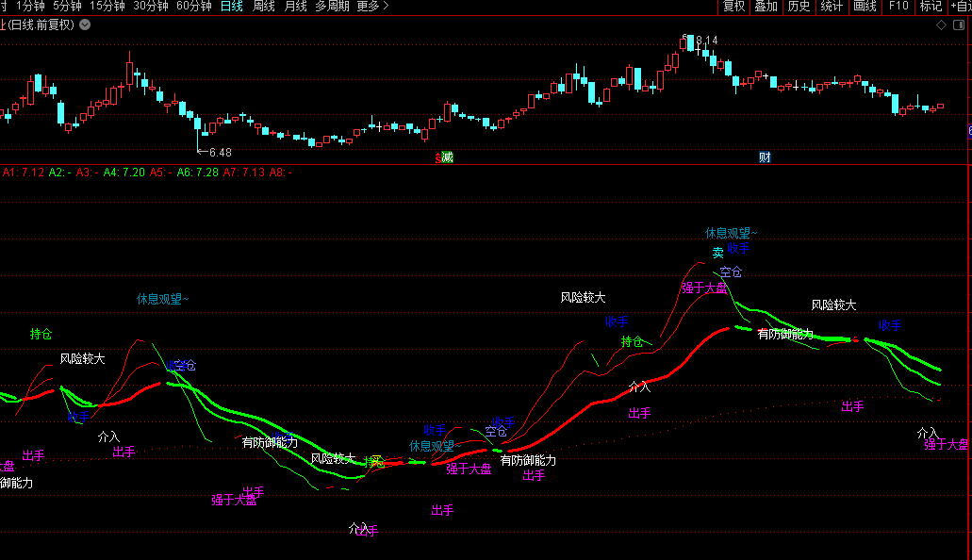Screen dimensions: 972x560
Task: Select the 5分钟 period tab
Action: [67, 7]
